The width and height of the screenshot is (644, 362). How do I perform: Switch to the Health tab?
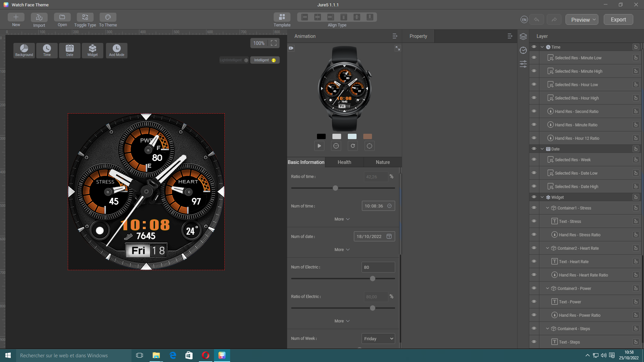tap(344, 162)
